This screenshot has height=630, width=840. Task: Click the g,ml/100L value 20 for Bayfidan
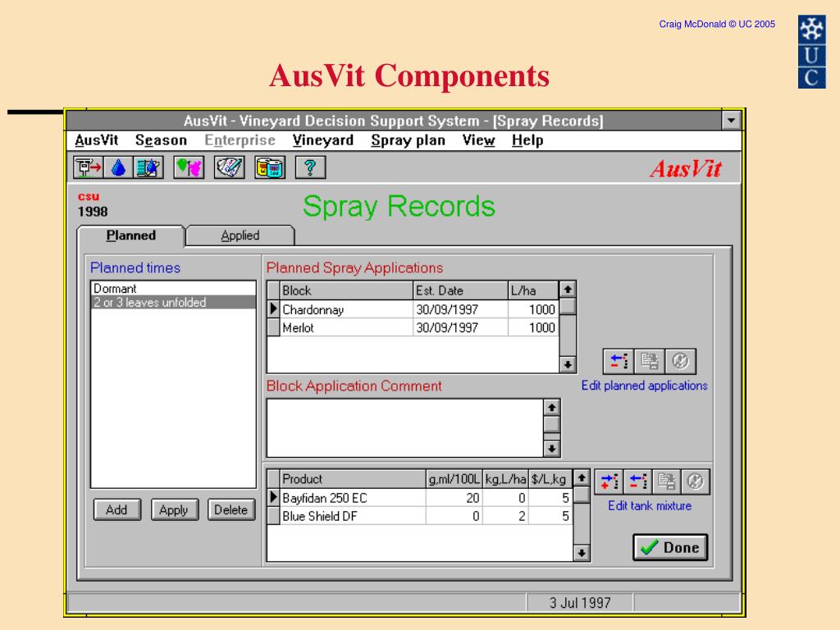454,498
